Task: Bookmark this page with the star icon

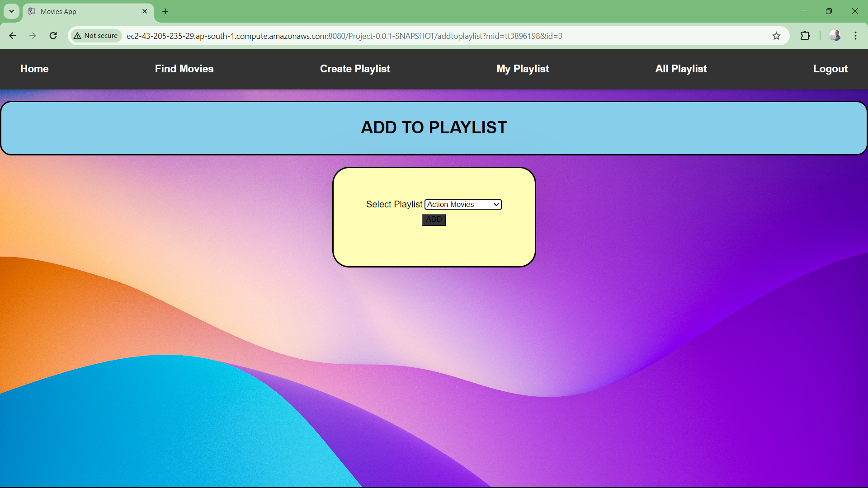Action: click(776, 36)
